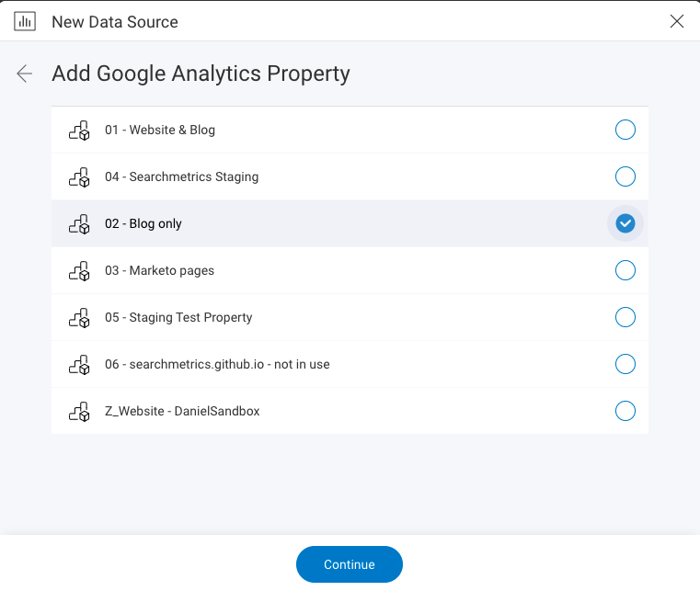The height and width of the screenshot is (591, 700).
Task: Select radio for 03 - Marketo pages
Action: click(625, 270)
